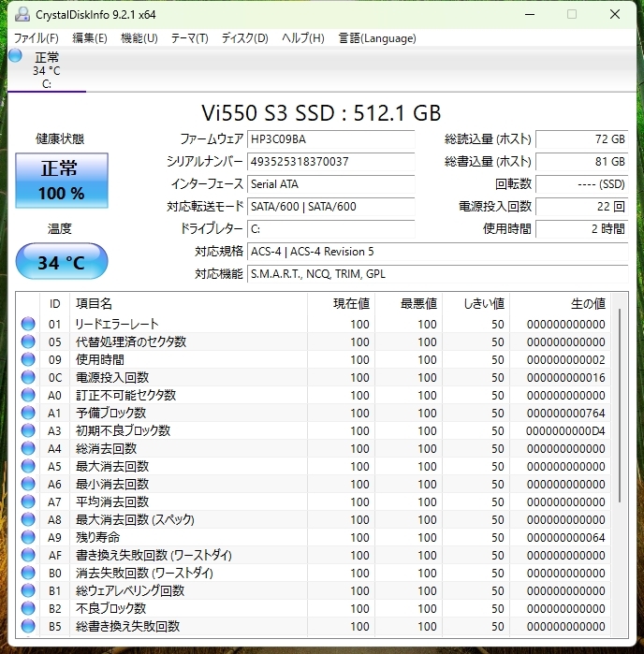Click the ID column header

click(x=54, y=304)
